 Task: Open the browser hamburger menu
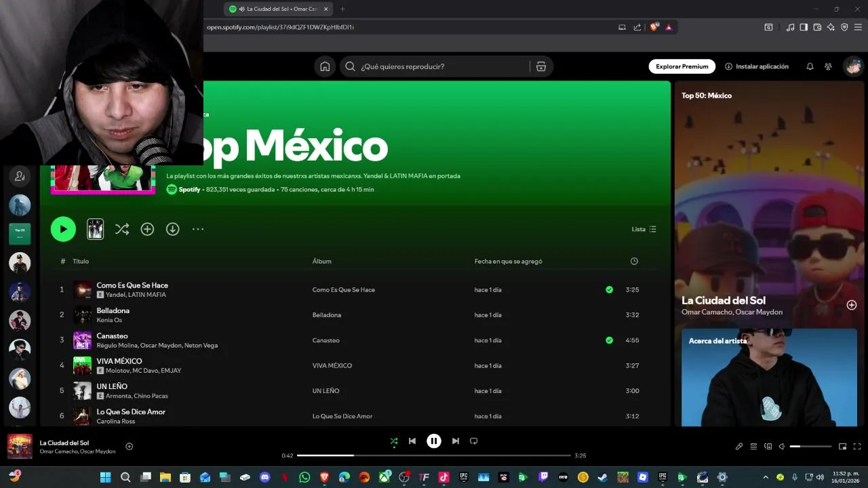click(858, 27)
